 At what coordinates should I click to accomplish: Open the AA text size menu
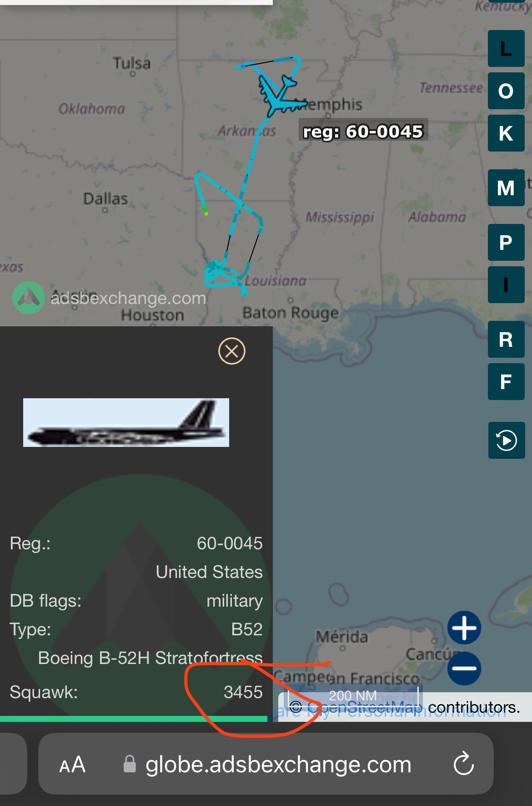coord(72,765)
